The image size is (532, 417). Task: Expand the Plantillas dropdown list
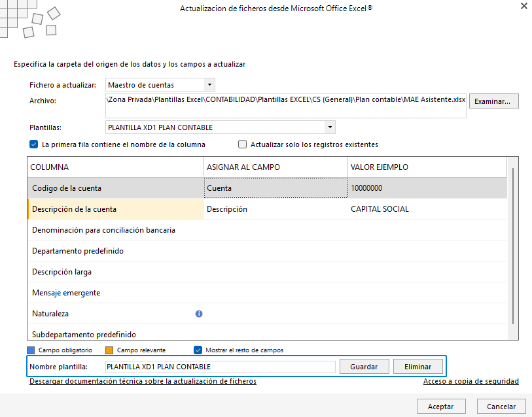(x=330, y=127)
